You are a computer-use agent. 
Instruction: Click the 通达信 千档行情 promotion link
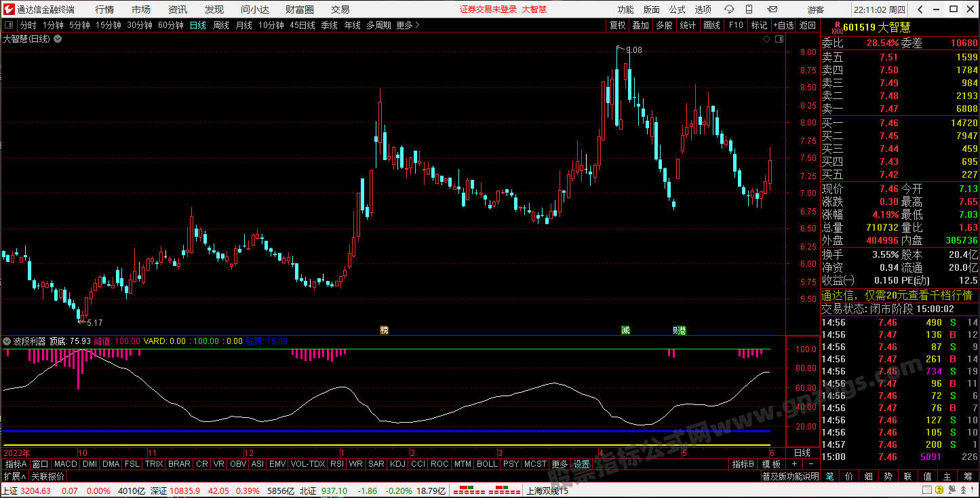click(x=897, y=295)
